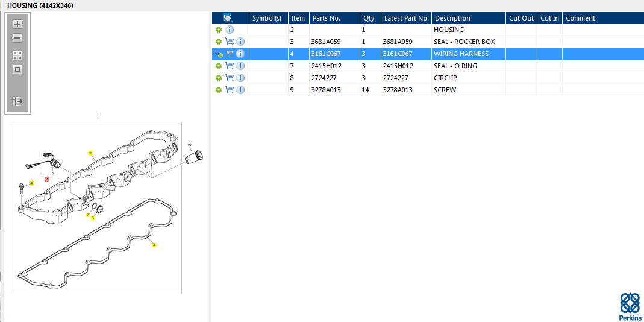The image size is (644, 322).
Task: Select the HOUSING description cell
Action: (x=469, y=30)
